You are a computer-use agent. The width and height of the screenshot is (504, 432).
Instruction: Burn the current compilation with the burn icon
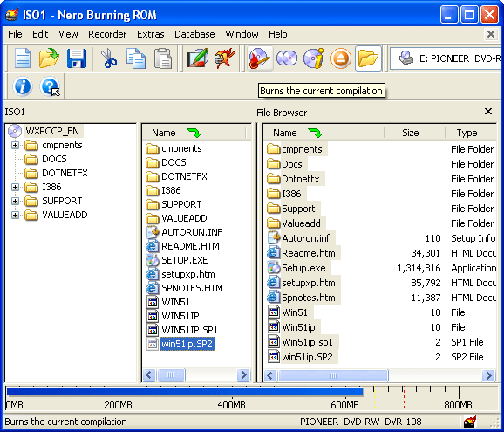click(x=260, y=58)
